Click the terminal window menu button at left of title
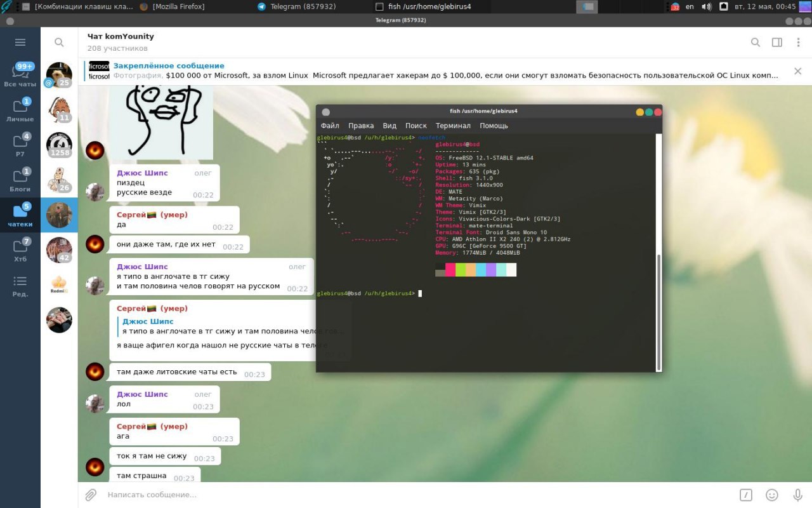This screenshot has height=508, width=812. pyautogui.click(x=326, y=111)
